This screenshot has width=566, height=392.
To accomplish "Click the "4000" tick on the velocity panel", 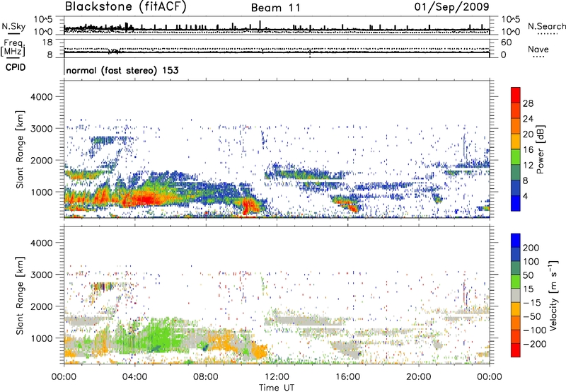I will (x=41, y=243).
